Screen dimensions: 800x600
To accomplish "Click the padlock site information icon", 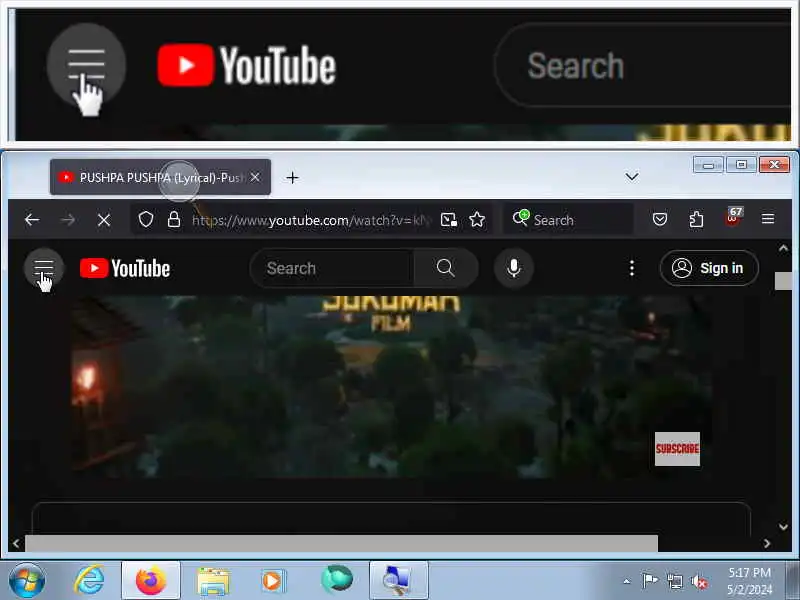I will click(x=174, y=219).
